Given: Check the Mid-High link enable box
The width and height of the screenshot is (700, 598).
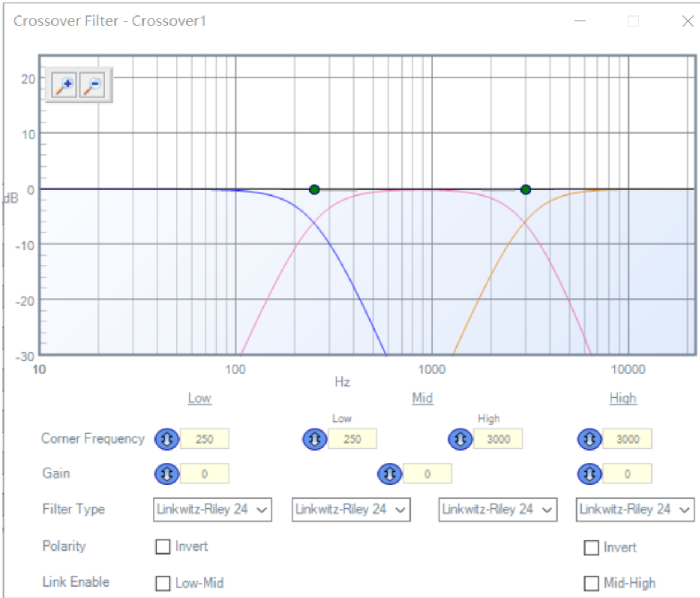Looking at the screenshot, I should [591, 583].
